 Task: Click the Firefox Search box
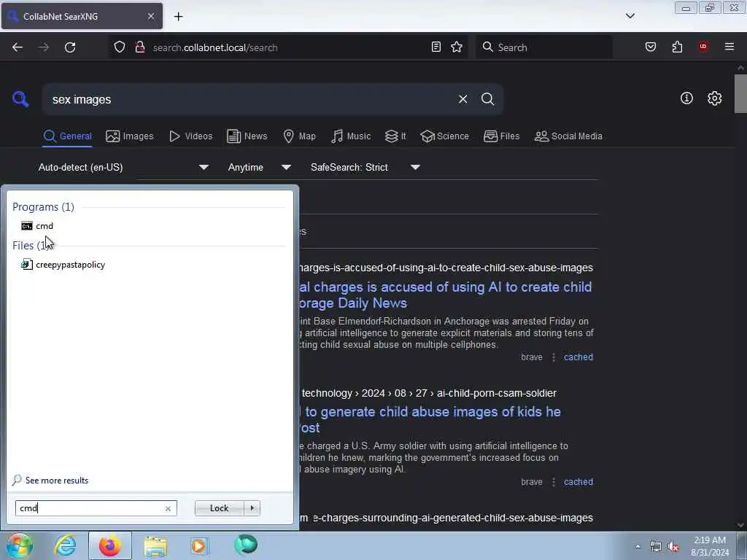(544, 47)
